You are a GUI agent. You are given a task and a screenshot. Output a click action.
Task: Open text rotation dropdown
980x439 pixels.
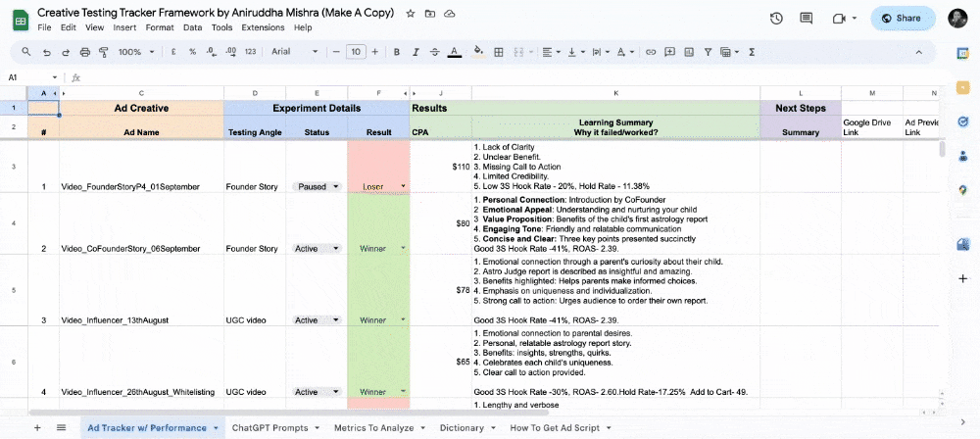625,52
